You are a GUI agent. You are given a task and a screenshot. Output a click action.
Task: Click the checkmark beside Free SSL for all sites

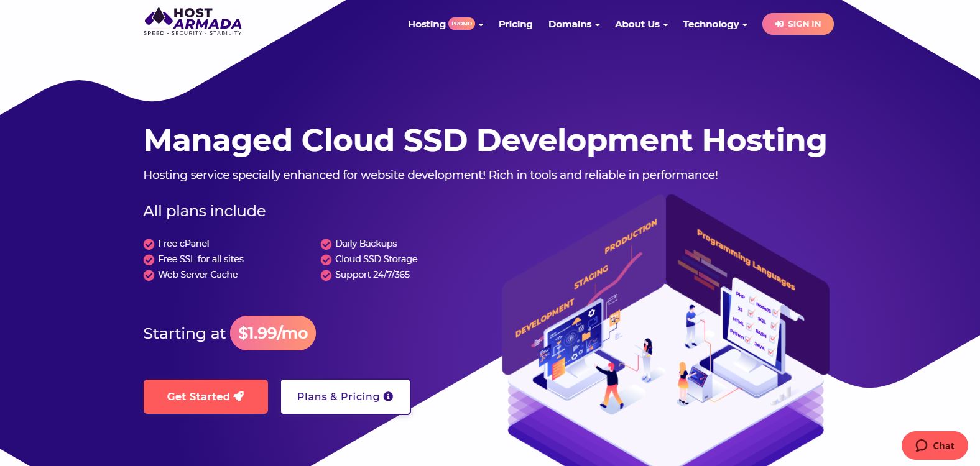149,260
